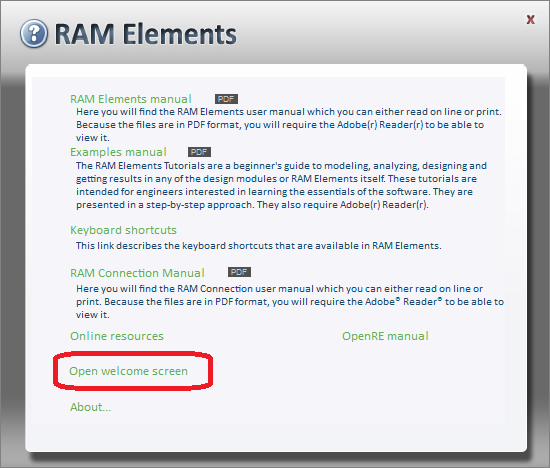Open the RAM Elements manual link

(x=130, y=99)
